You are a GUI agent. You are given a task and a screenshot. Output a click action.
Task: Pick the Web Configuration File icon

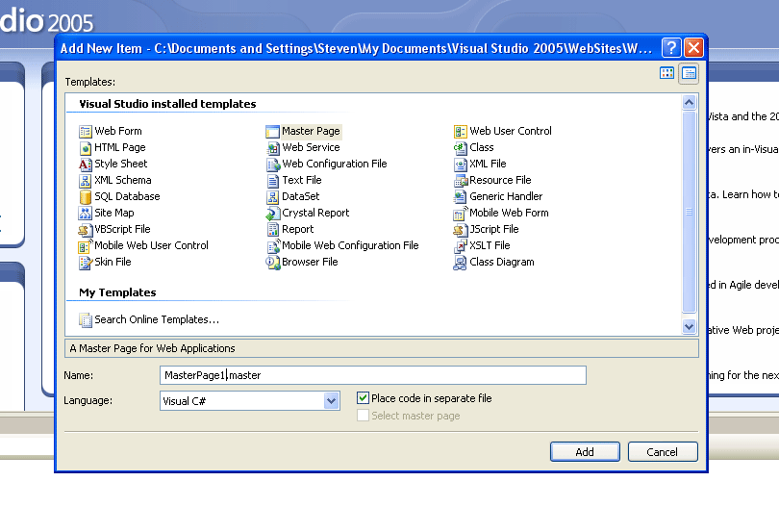[x=273, y=165]
